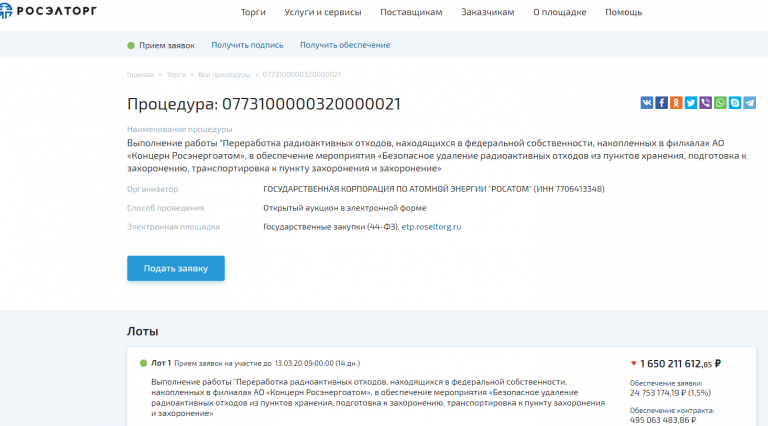
Task: Go to Торги breadcrumb
Action: (x=176, y=74)
